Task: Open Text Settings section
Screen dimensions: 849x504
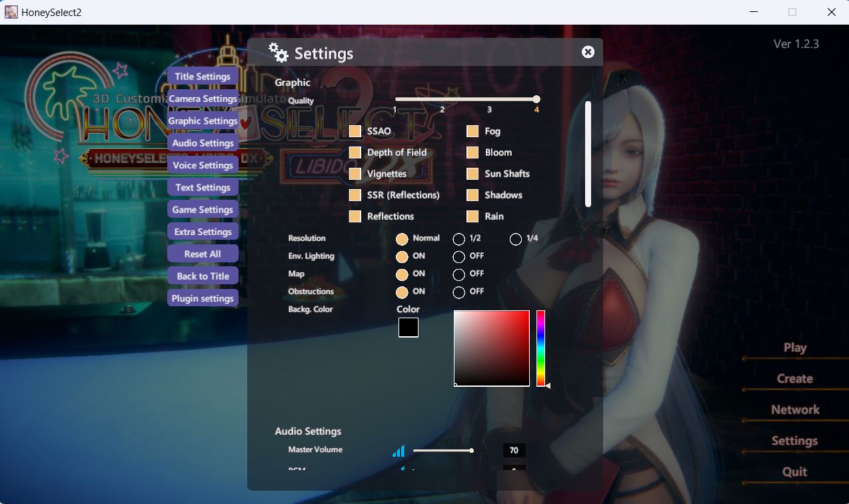Action: 203,187
